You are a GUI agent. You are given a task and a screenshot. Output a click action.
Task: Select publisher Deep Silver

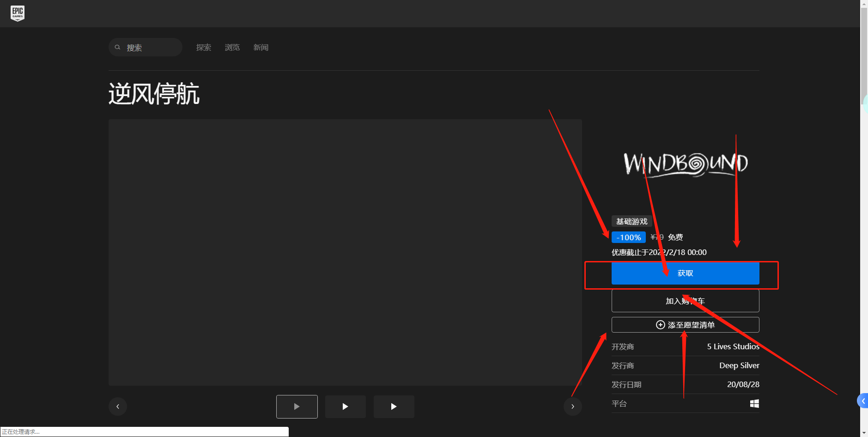pos(739,365)
